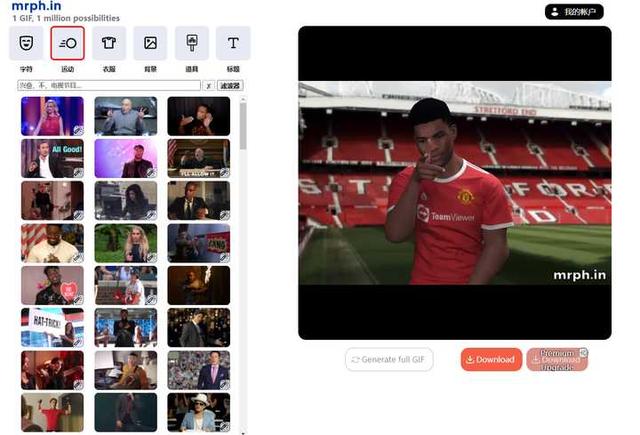Open the filter button (滤波器)
640x435 pixels.
tap(230, 85)
